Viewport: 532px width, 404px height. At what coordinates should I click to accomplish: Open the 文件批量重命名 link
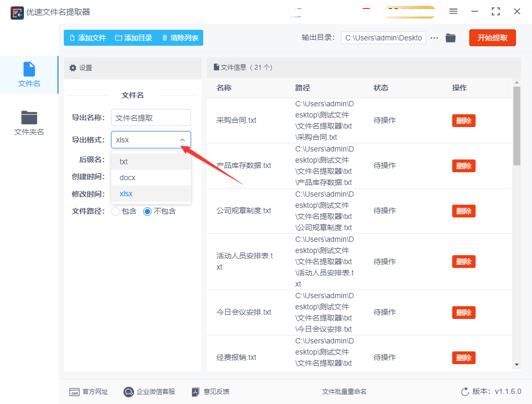tap(344, 392)
